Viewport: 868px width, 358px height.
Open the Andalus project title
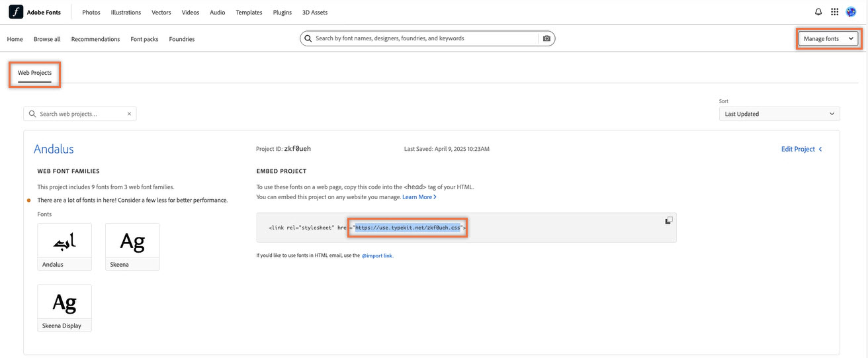tap(54, 149)
